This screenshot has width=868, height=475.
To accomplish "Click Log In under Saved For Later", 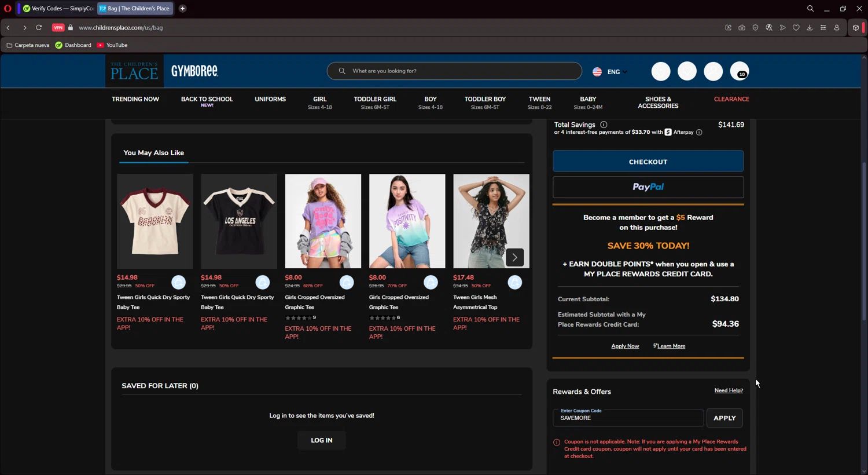I will click(322, 440).
